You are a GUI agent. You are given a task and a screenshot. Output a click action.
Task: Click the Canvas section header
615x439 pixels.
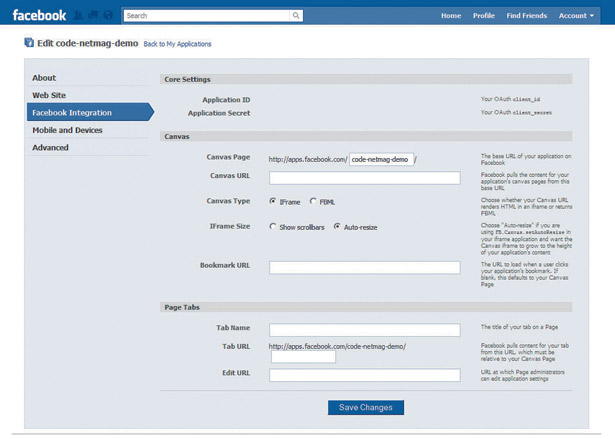coord(366,137)
